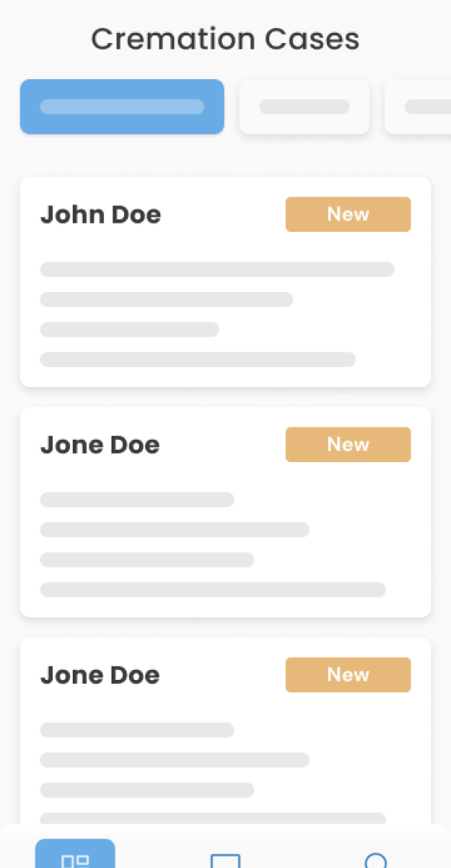Select the first detail line in John Doe's card

[217, 270]
